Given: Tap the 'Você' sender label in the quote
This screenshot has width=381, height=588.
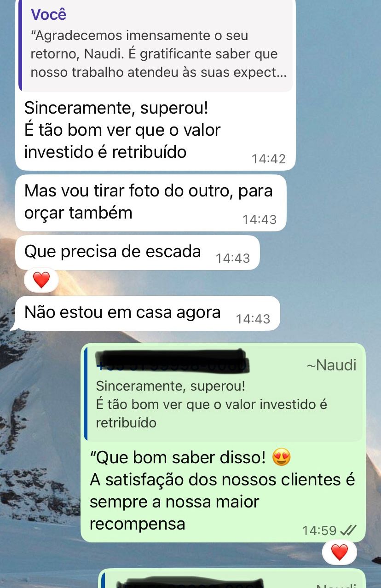Looking at the screenshot, I should (49, 14).
